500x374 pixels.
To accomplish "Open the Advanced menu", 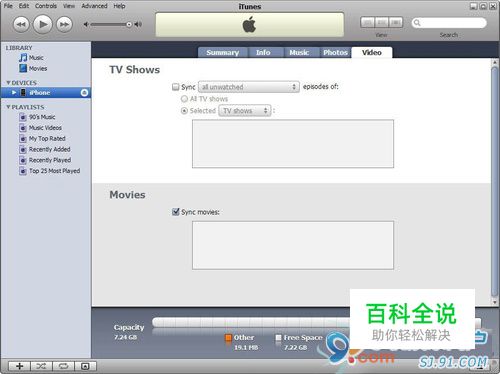I will coord(94,6).
